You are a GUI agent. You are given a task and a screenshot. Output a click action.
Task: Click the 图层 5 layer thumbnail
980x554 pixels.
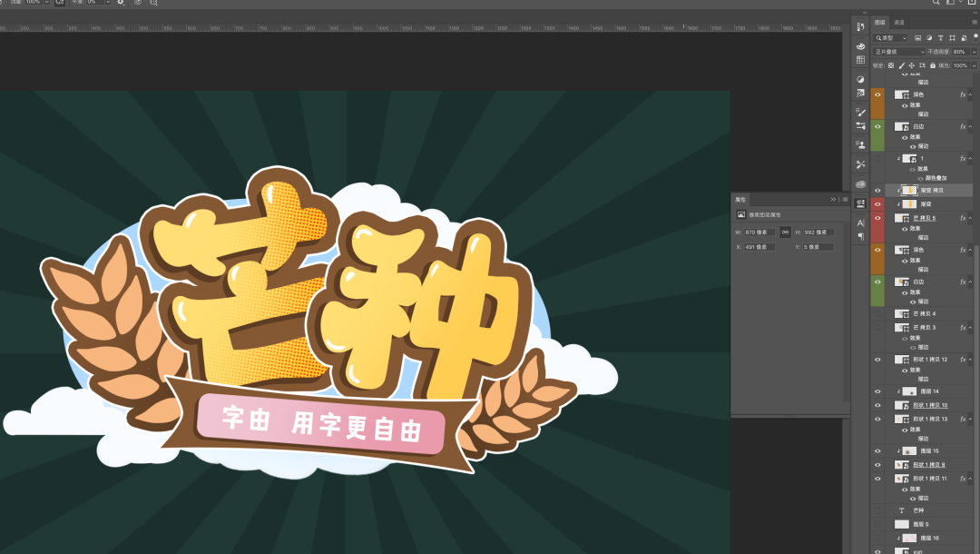click(x=901, y=524)
